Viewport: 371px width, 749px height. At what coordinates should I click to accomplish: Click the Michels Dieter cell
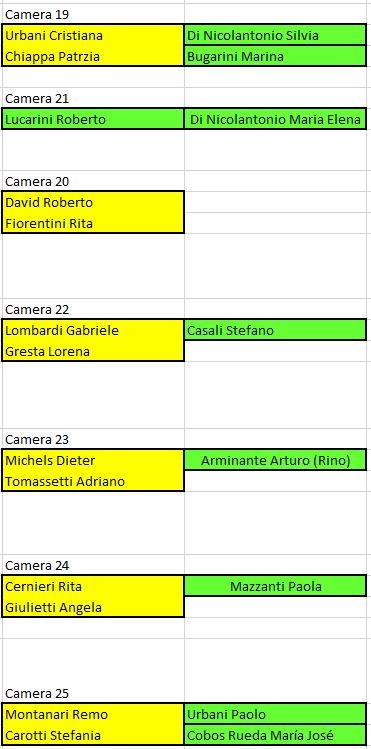(x=93, y=460)
